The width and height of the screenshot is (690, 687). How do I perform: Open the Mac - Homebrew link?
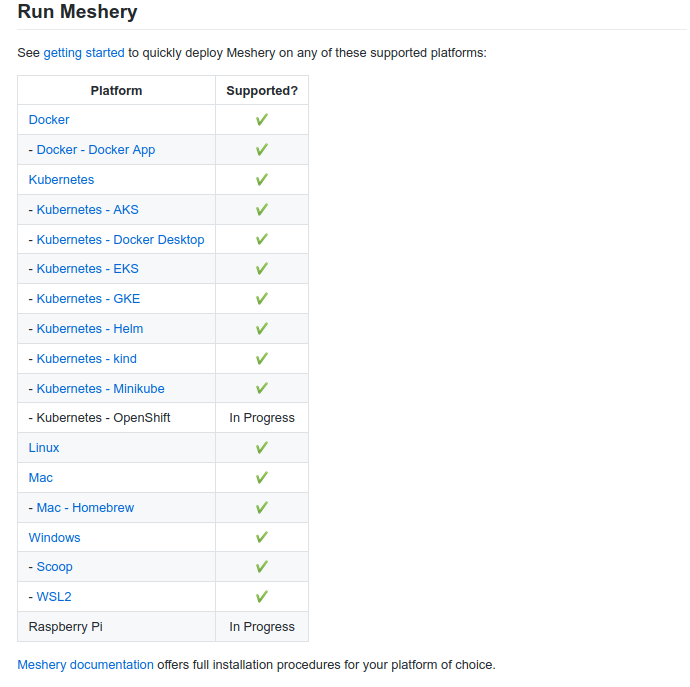tap(85, 507)
